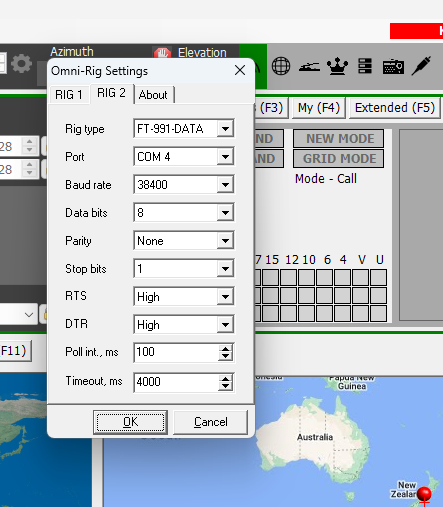Increase the Poll int. value

coord(226,349)
